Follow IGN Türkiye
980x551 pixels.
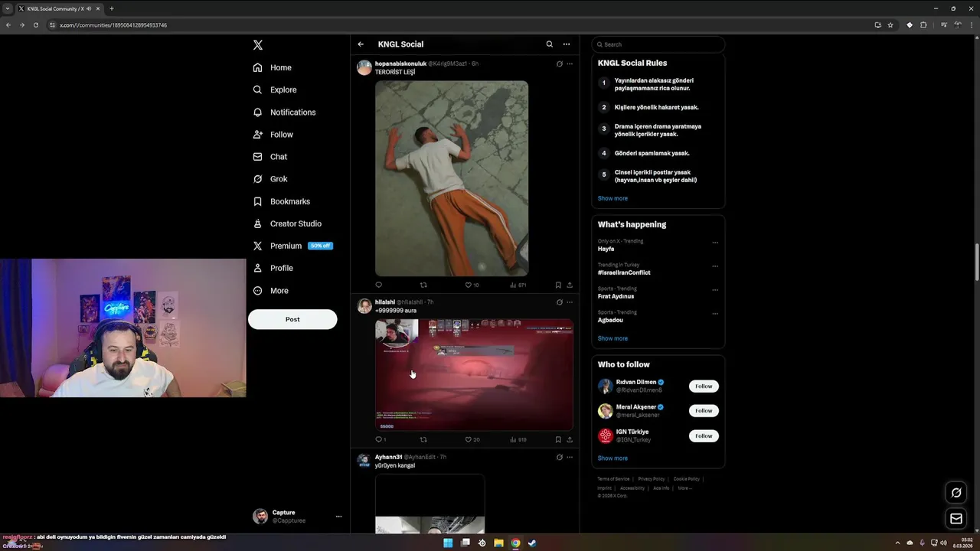(704, 436)
